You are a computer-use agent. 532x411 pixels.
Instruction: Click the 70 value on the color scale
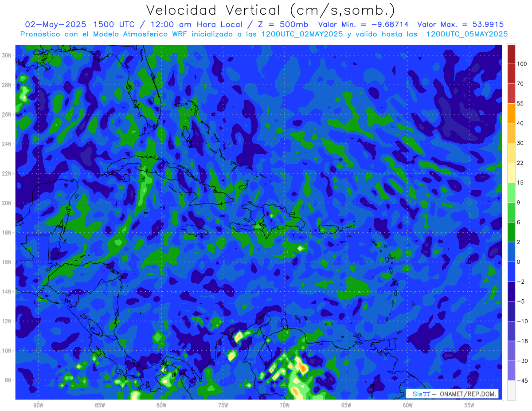click(x=520, y=84)
